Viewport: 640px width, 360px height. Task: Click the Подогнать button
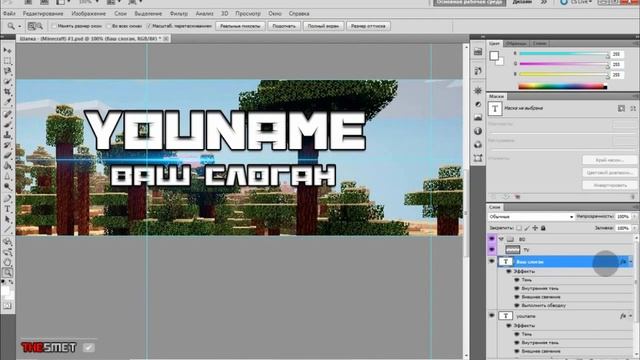pyautogui.click(x=284, y=26)
